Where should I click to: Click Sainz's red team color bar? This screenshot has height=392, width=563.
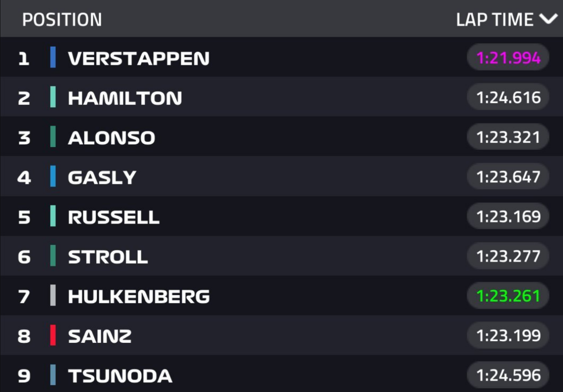click(53, 335)
